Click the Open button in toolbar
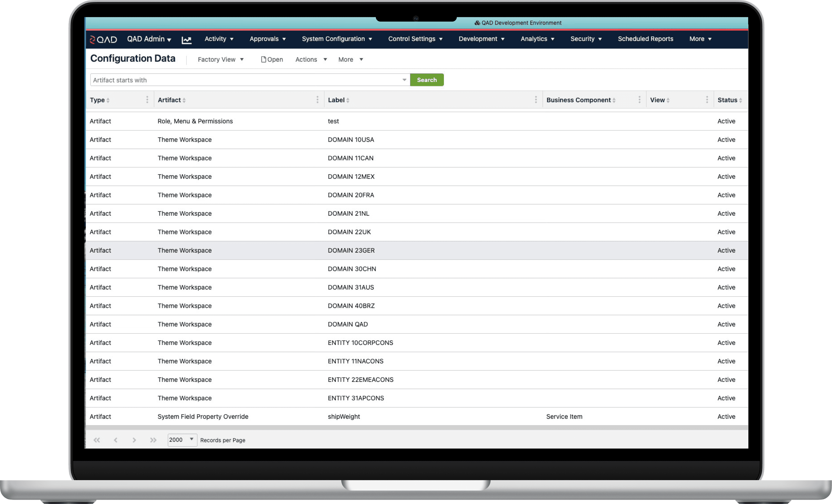This screenshot has height=504, width=832. (x=272, y=59)
